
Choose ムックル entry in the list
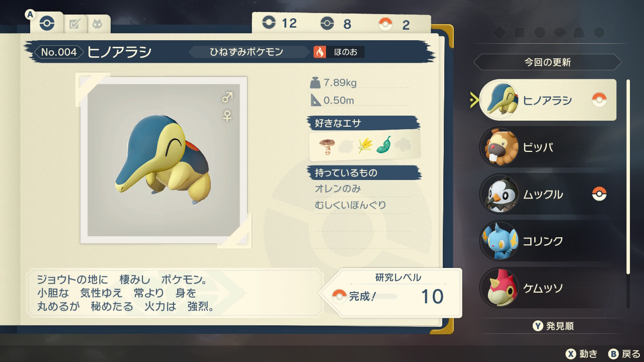[x=547, y=194]
